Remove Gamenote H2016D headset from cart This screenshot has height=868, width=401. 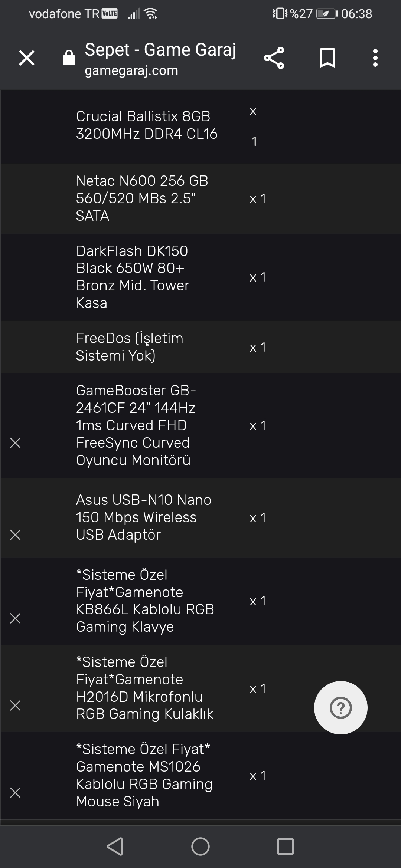tap(15, 706)
